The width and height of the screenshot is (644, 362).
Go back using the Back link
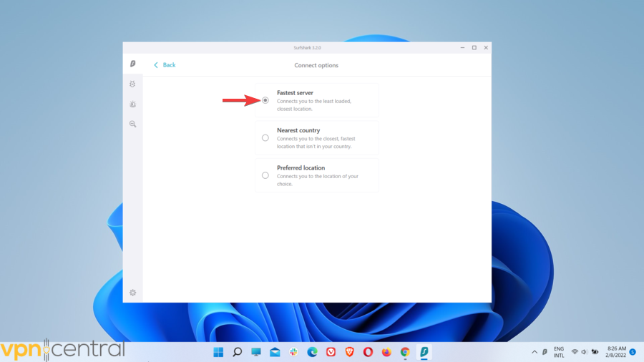coord(165,65)
